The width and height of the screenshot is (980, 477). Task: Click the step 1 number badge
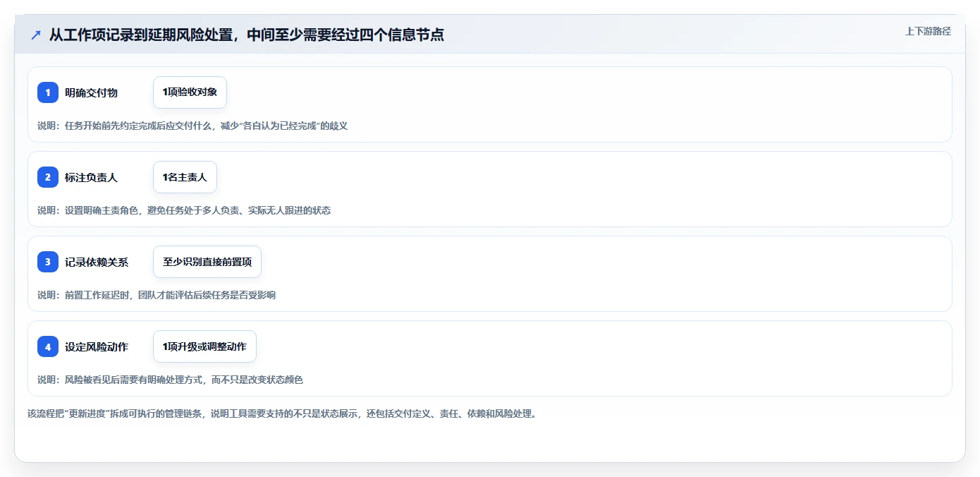[x=48, y=92]
